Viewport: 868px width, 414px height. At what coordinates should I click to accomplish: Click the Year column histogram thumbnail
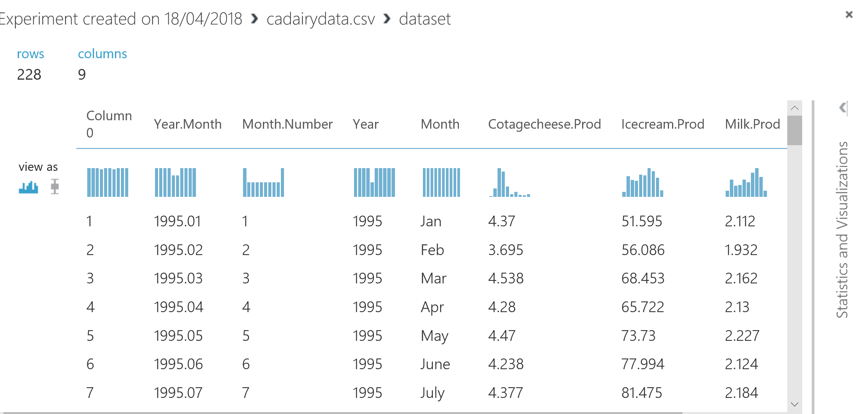pyautogui.click(x=374, y=182)
